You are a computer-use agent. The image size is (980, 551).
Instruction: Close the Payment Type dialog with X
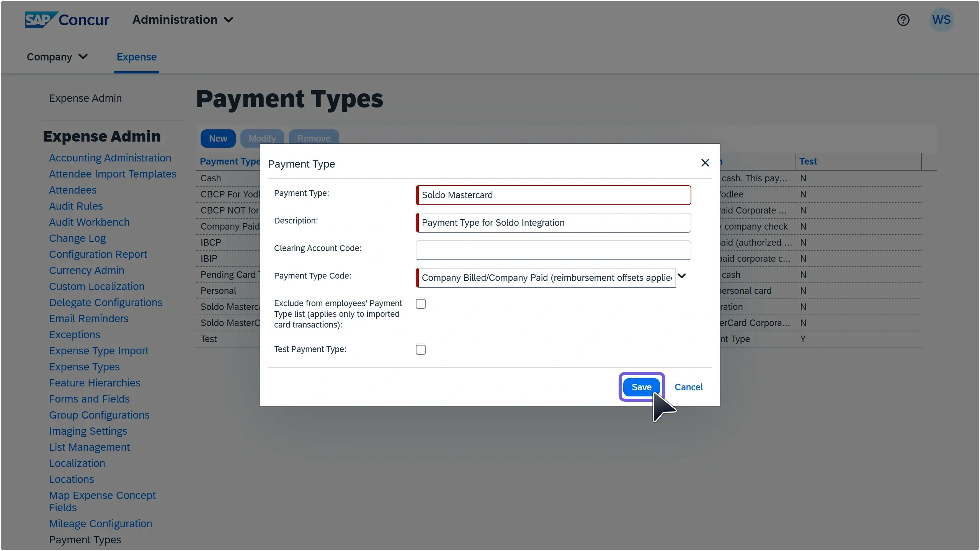(x=705, y=163)
